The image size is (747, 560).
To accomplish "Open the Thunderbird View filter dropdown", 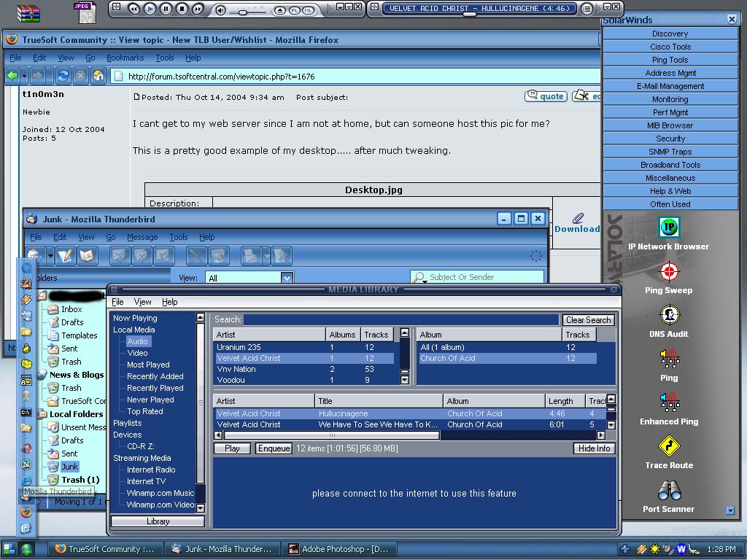I will tap(287, 278).
